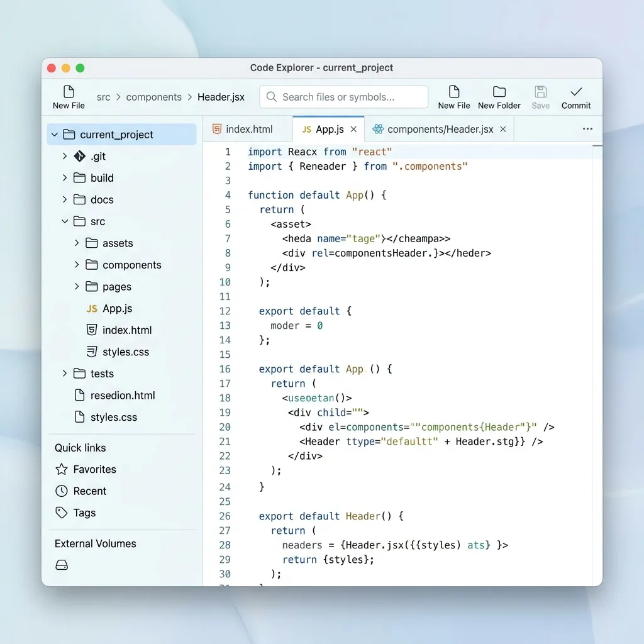Expand the pages folder chevron
Screen dimensions: 644x644
point(77,287)
